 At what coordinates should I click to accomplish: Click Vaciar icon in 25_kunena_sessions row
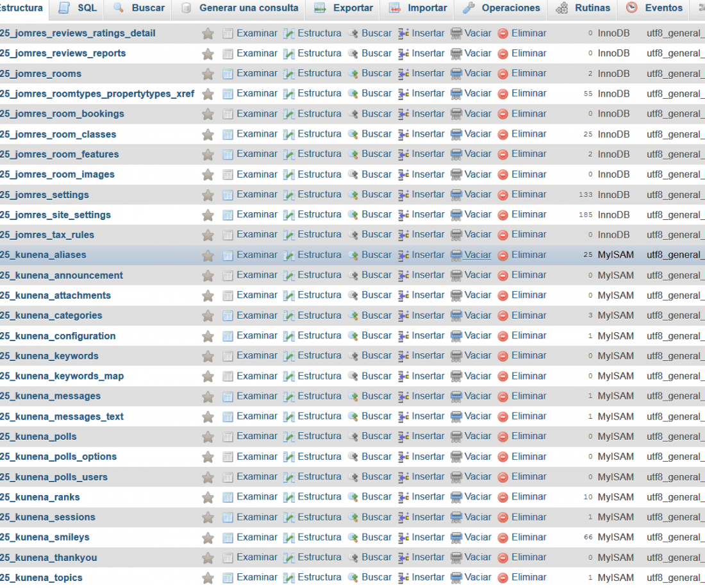point(456,518)
